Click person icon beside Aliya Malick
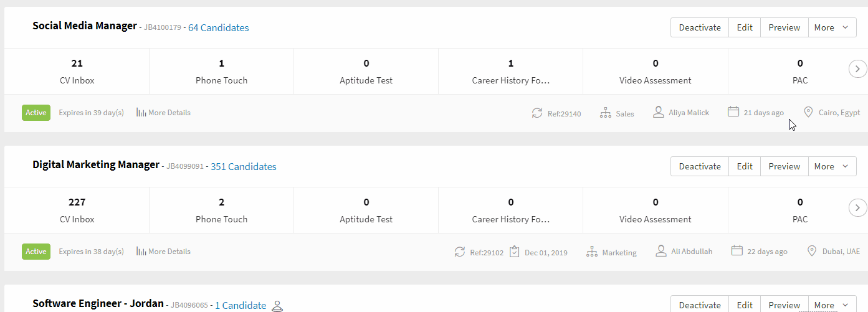868x312 pixels. 658,112
